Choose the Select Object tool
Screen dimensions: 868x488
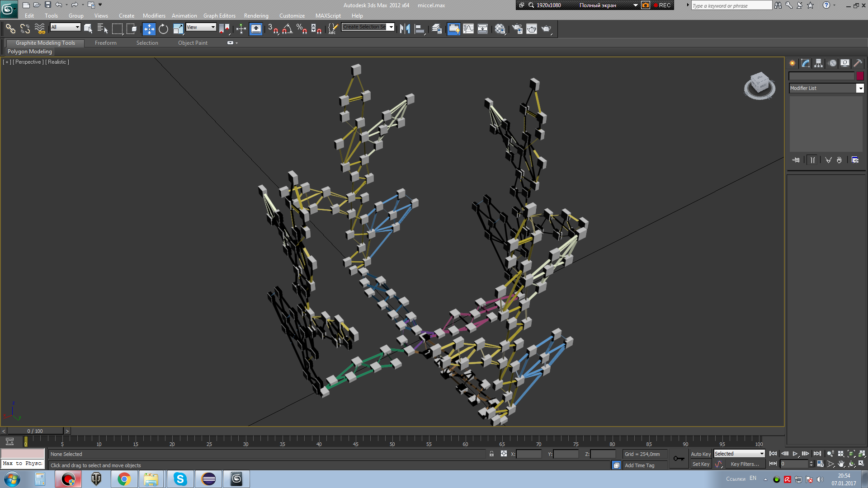[88, 29]
